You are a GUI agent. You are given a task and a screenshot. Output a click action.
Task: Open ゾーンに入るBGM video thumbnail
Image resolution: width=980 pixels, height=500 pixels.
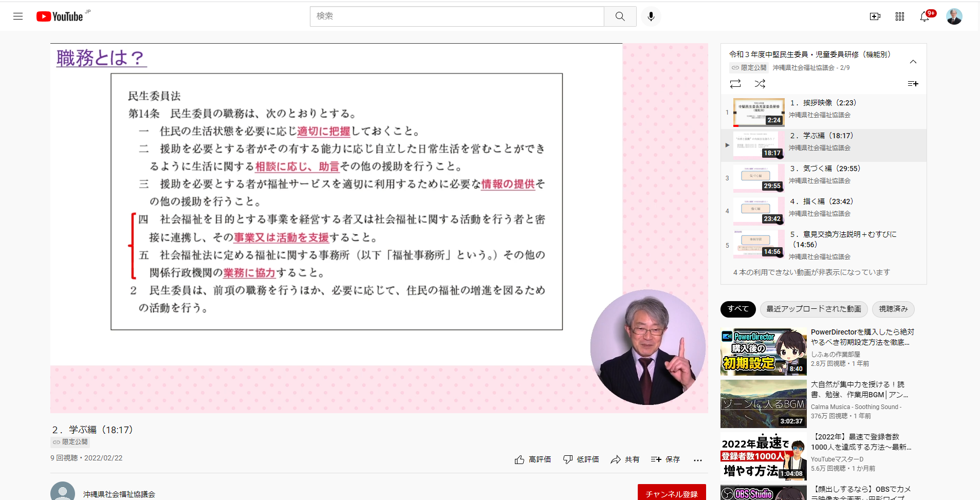pos(763,404)
